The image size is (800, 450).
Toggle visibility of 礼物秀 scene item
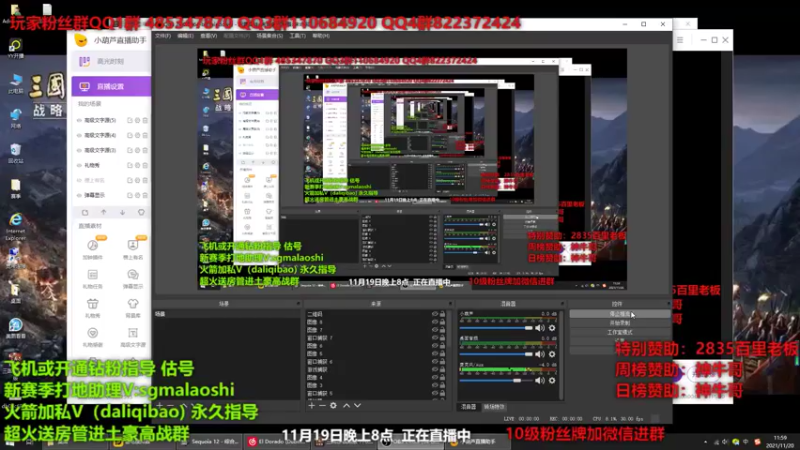pyautogui.click(x=79, y=165)
